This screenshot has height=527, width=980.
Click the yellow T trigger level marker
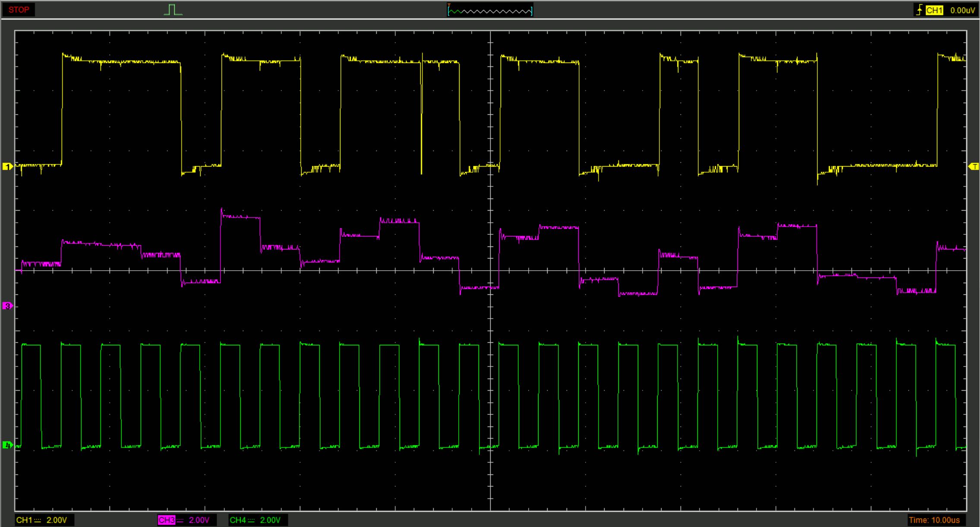(974, 166)
